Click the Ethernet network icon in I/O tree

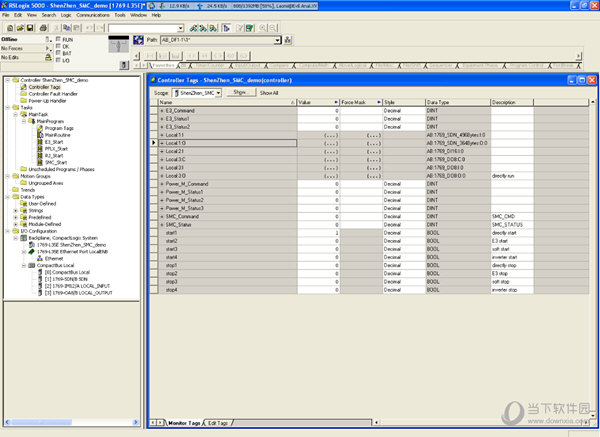(x=40, y=259)
